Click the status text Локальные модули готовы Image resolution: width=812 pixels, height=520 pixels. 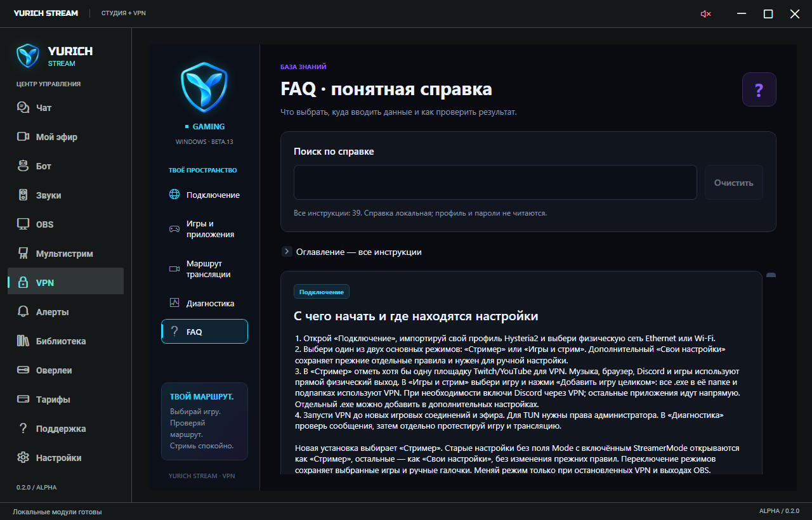[x=57, y=512]
